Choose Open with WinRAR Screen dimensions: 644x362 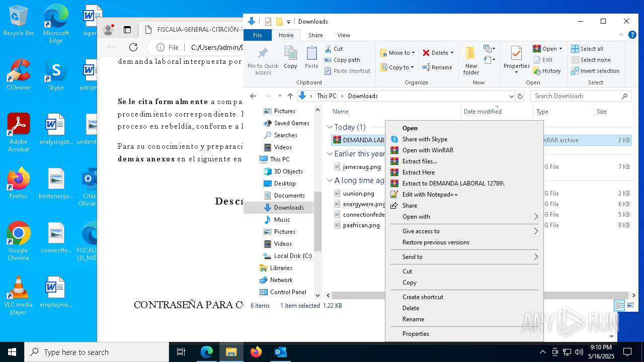(464, 150)
